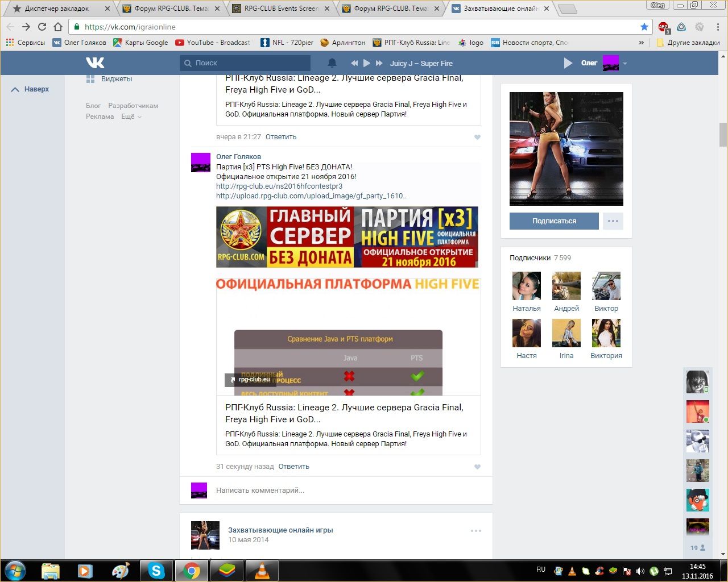The width and height of the screenshot is (728, 582).
Task: Like the comment from вчера в 21:27
Action: pyautogui.click(x=477, y=137)
